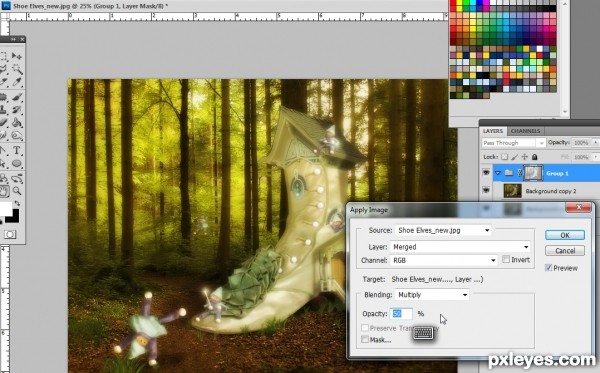This screenshot has width=600, height=373.
Task: Check the Mask... checkbox
Action: coord(365,339)
